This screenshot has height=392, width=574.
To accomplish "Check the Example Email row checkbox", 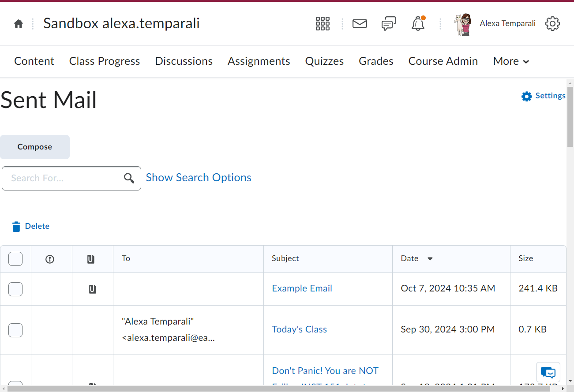I will (x=15, y=289).
